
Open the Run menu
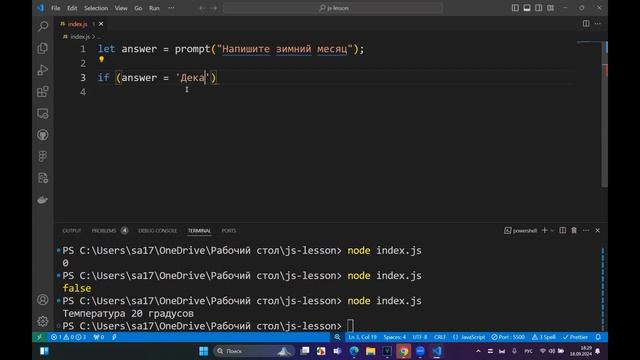pyautogui.click(x=154, y=8)
